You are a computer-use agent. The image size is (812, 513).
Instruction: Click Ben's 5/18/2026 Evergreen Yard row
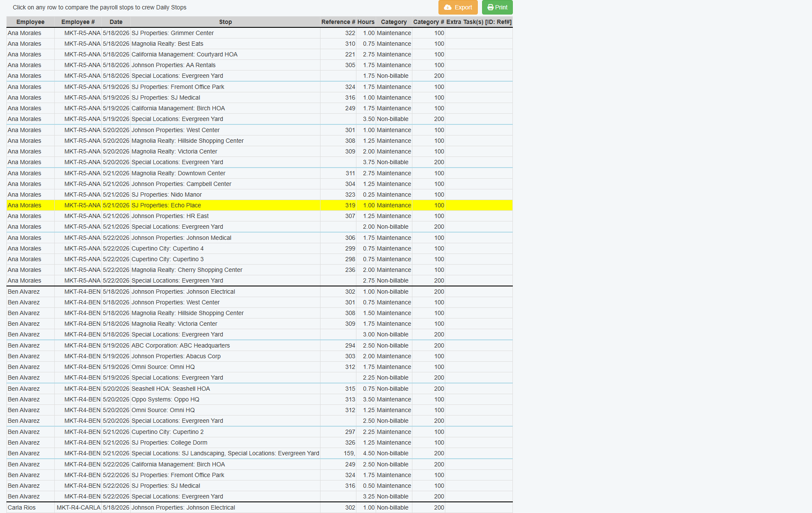pos(259,334)
